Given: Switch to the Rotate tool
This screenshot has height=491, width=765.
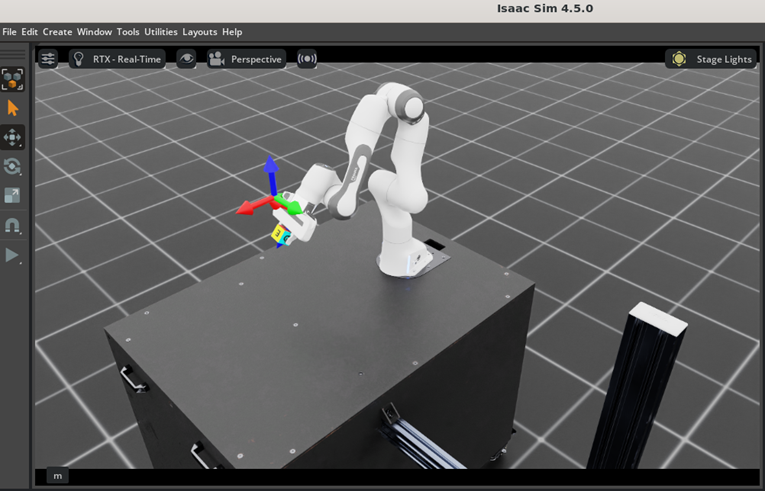Looking at the screenshot, I should coord(13,166).
